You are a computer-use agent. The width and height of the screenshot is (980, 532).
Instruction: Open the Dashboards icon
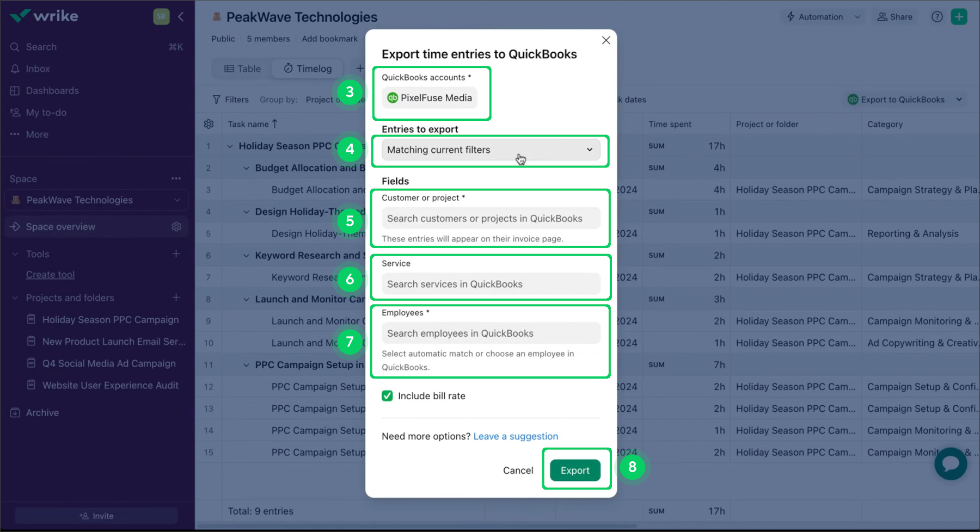[15, 90]
